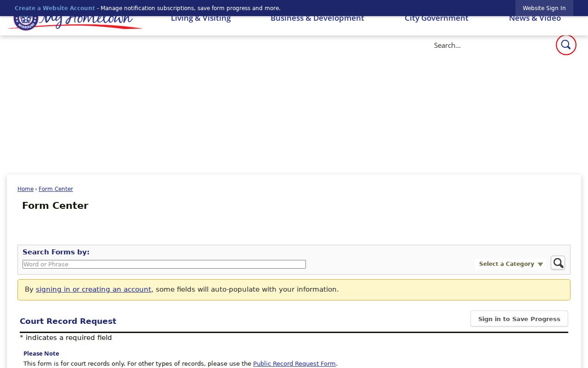Click the Court Record Request heading
588x368 pixels.
pos(68,321)
